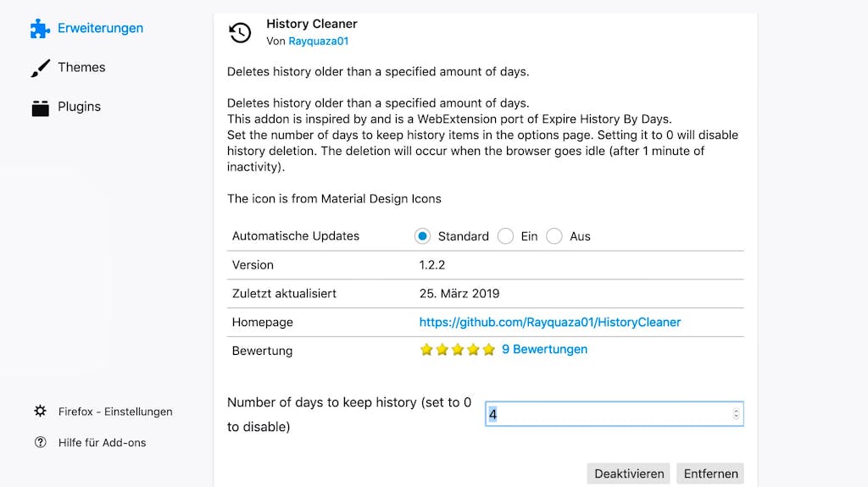Image resolution: width=868 pixels, height=487 pixels.
Task: Open author Rayquaza01 profile link
Action: 319,41
